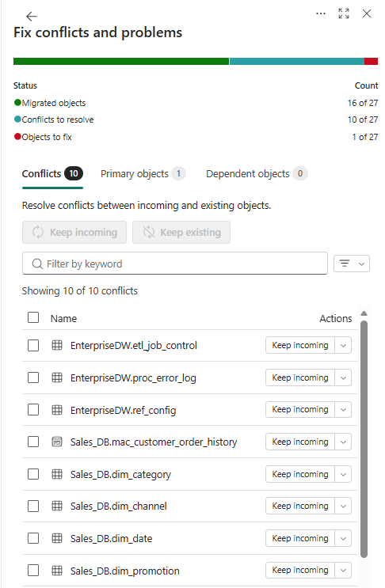
Task: Click the bulk Keep existing button
Action: tap(181, 233)
